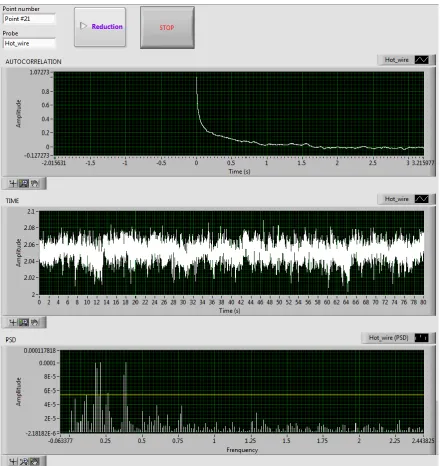Select cursor crosshair tool under PSD graph

[x=13, y=462]
